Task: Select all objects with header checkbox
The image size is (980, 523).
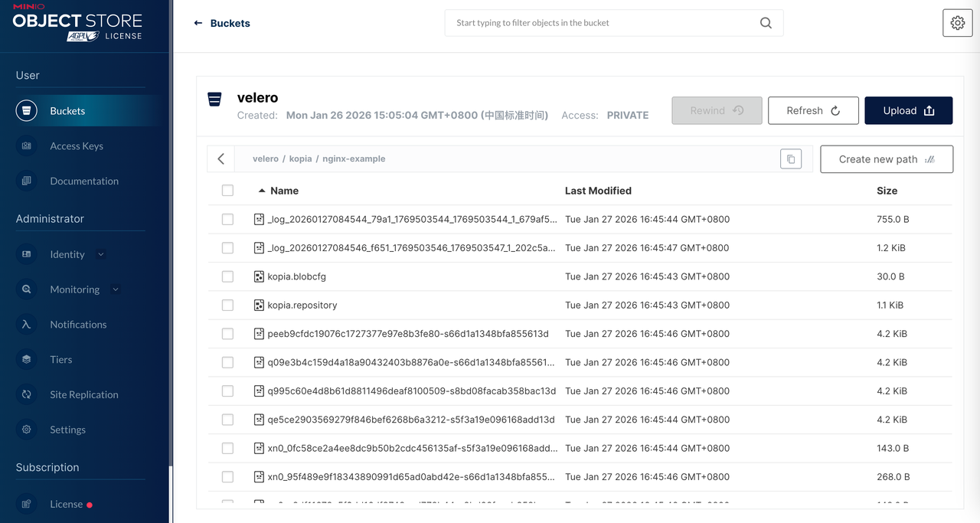Action: (x=227, y=191)
